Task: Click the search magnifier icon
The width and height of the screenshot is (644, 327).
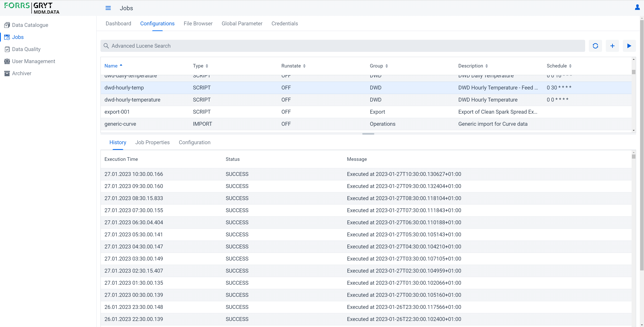Action: (106, 46)
